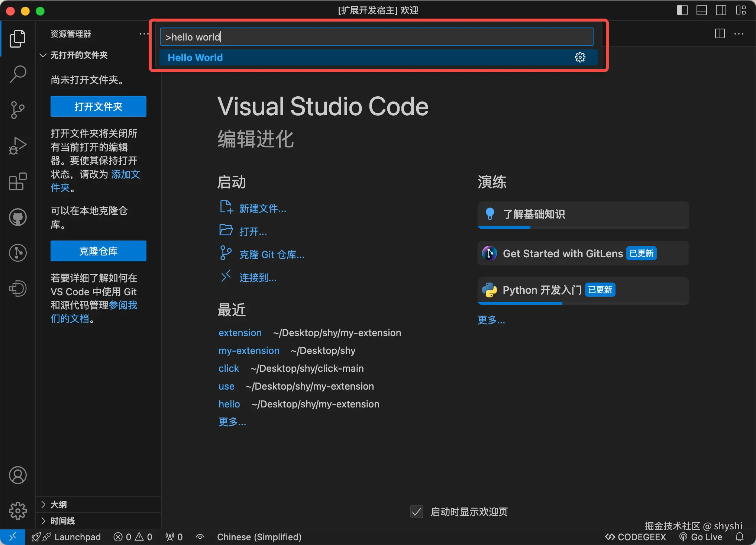Click the 打开文件夹 button

pyautogui.click(x=98, y=107)
